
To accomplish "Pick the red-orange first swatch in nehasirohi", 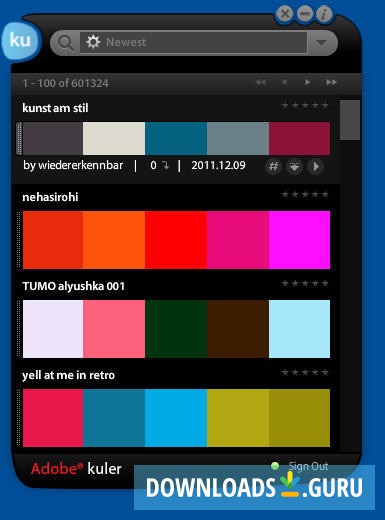I will (53, 240).
